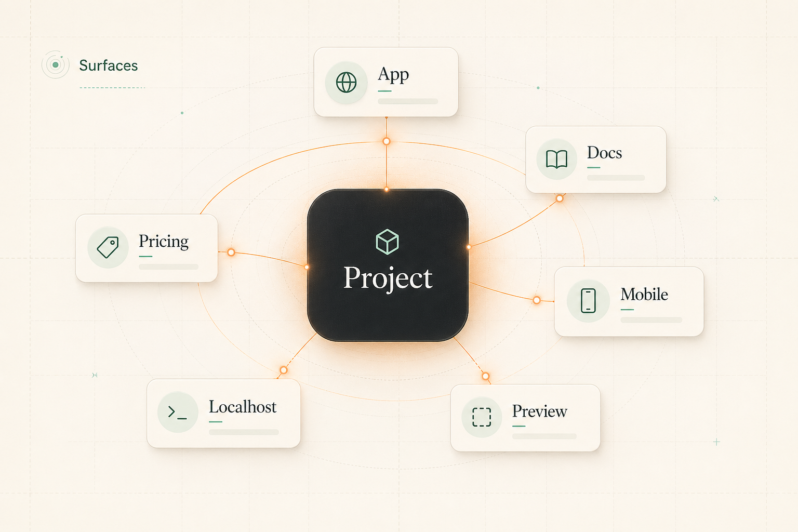Click the price tag icon on Pricing card
Image resolution: width=798 pixels, height=532 pixels.
point(108,247)
